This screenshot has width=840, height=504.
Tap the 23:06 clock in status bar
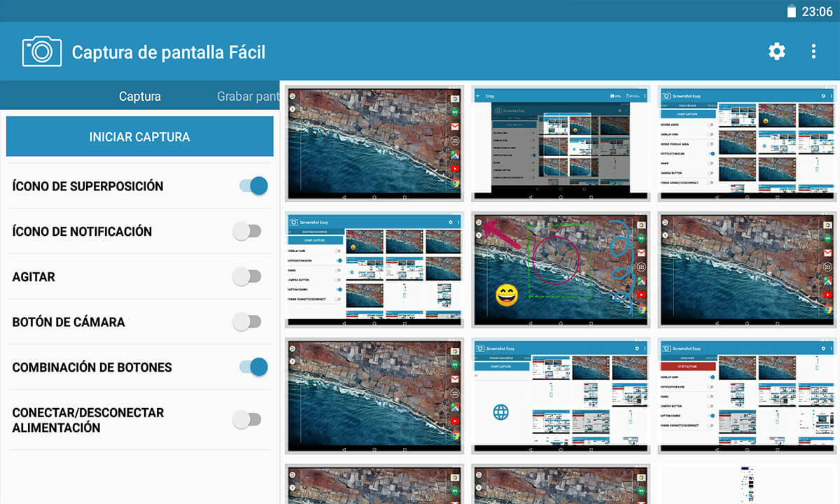pos(817,11)
